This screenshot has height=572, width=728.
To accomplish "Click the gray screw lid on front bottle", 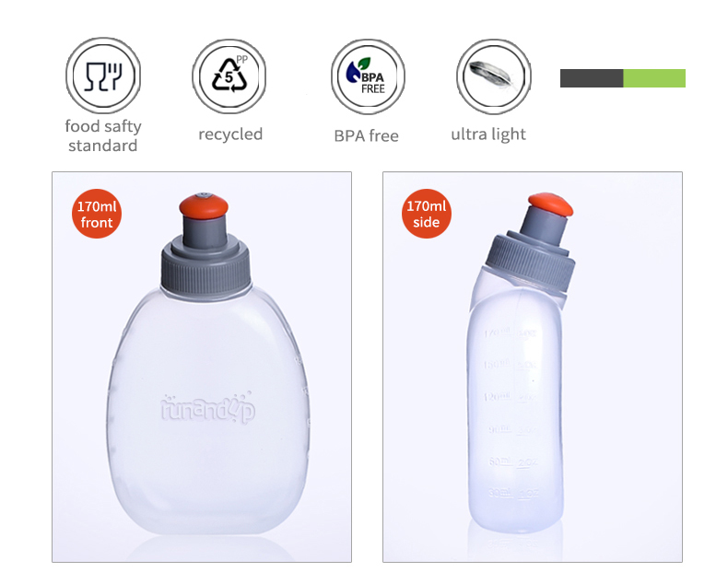I will (206, 266).
